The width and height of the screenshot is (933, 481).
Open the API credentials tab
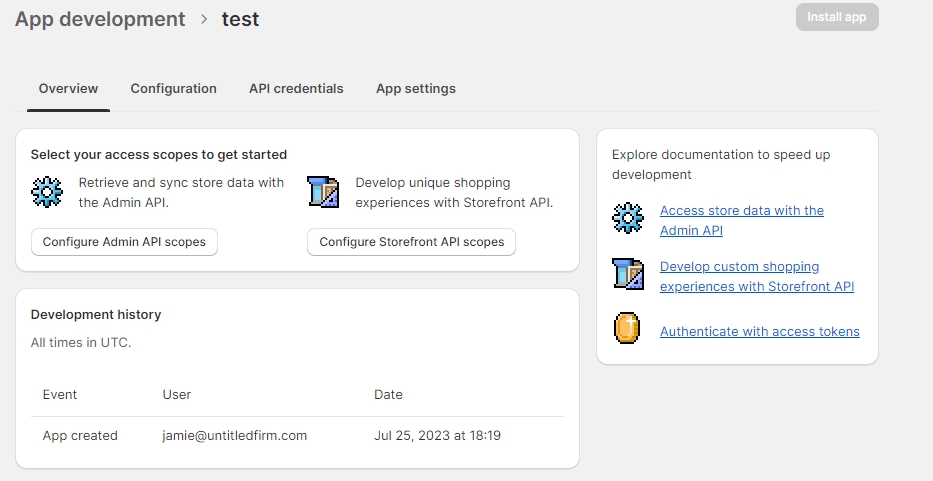pyautogui.click(x=296, y=89)
